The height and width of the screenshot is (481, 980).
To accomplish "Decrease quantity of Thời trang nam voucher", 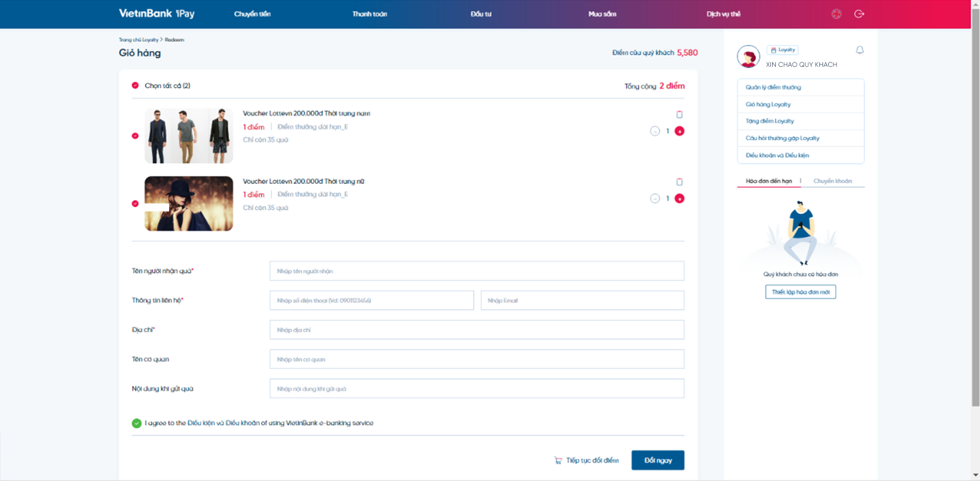I will pyautogui.click(x=655, y=131).
